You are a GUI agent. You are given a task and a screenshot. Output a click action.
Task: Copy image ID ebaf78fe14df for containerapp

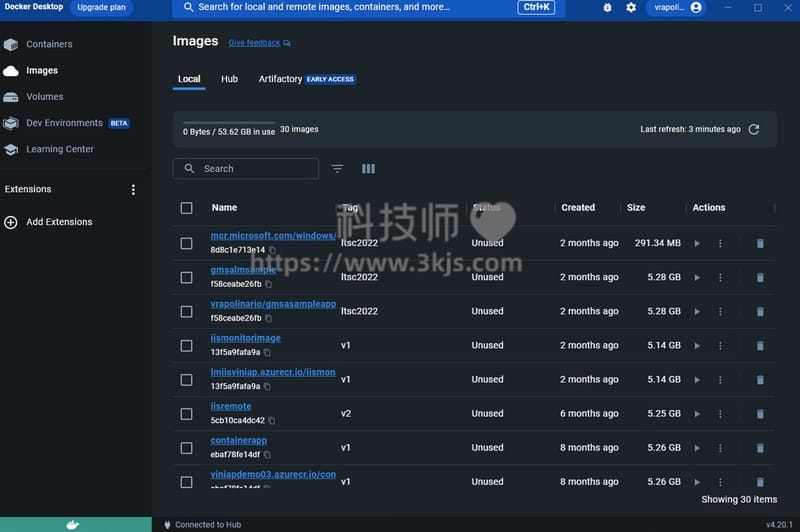tap(267, 454)
